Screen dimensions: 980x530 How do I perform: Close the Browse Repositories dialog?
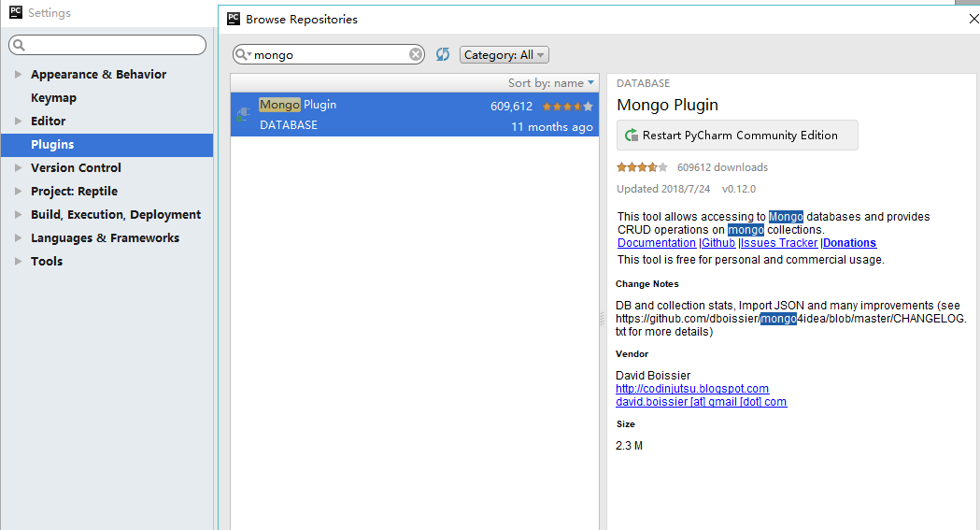[973, 19]
